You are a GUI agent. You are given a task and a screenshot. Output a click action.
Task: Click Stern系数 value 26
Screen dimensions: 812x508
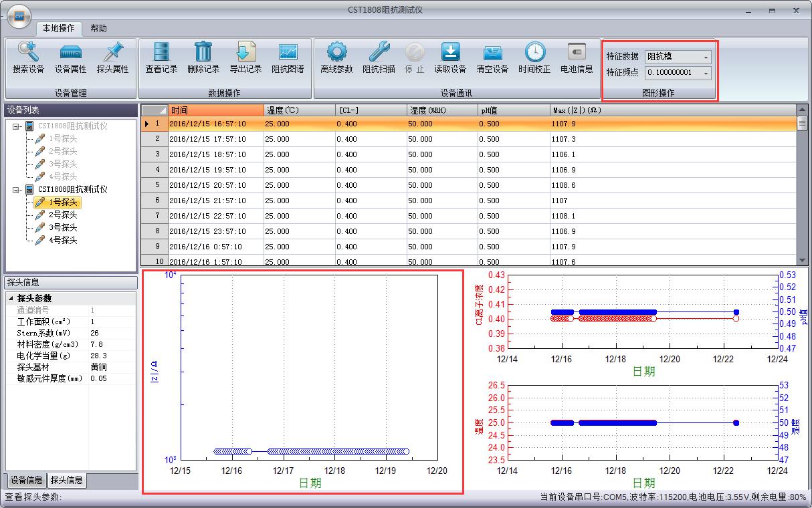tap(112, 333)
